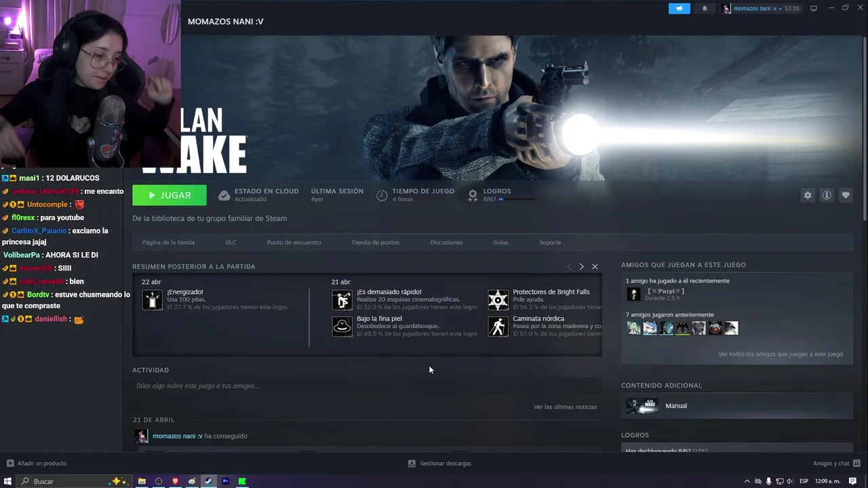
Task: Click the cloud status icon
Action: [224, 195]
